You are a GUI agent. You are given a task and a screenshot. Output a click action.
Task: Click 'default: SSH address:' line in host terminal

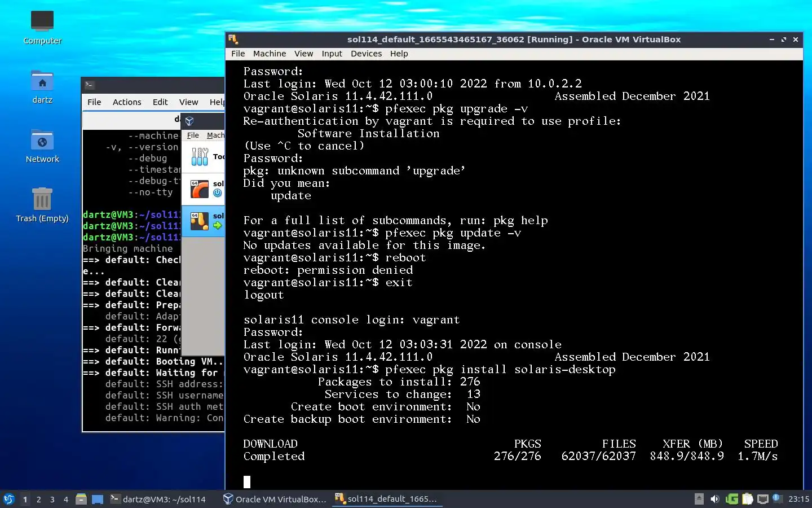(x=164, y=384)
